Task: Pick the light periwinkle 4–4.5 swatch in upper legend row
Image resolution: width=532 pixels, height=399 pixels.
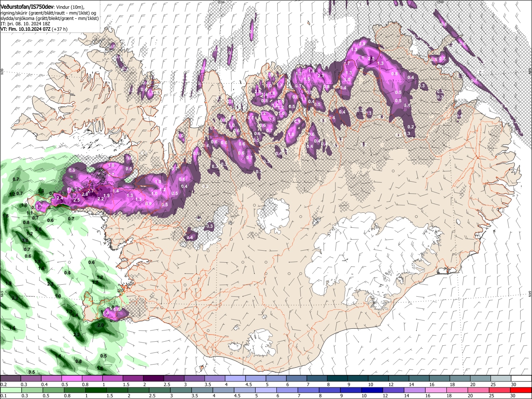Action: 235,379
